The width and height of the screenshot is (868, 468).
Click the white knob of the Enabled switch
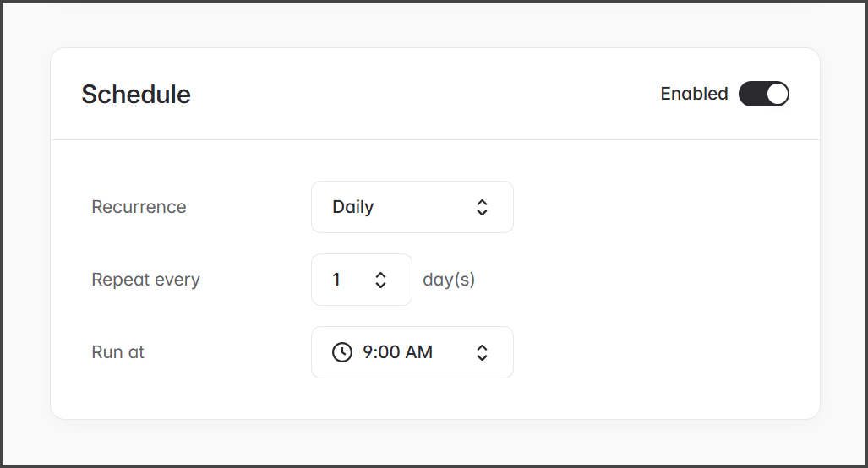pos(777,94)
